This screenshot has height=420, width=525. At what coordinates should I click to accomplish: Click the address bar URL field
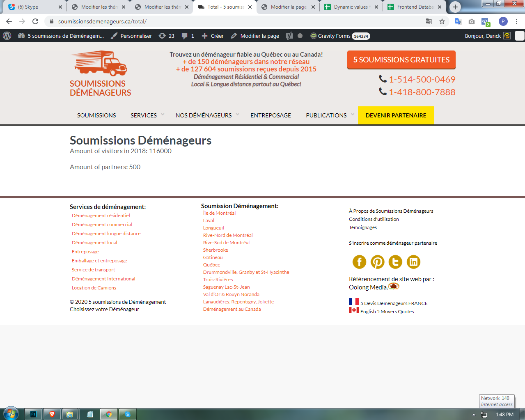click(x=238, y=21)
